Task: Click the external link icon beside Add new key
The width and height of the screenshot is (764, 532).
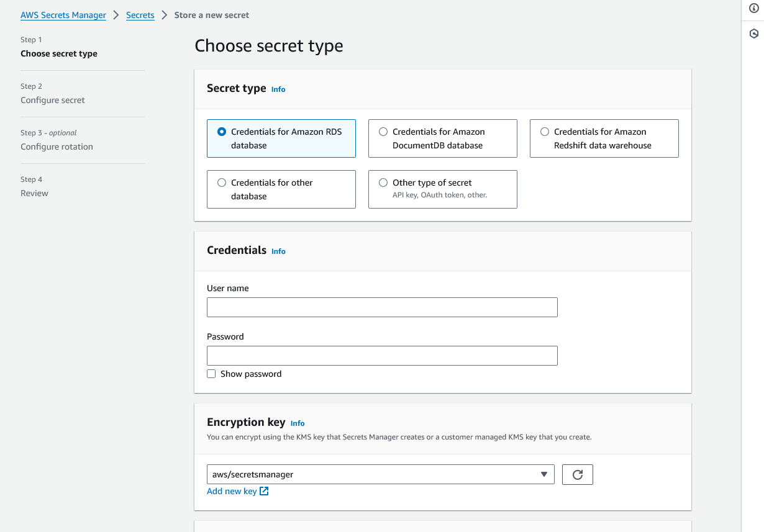Action: click(264, 491)
